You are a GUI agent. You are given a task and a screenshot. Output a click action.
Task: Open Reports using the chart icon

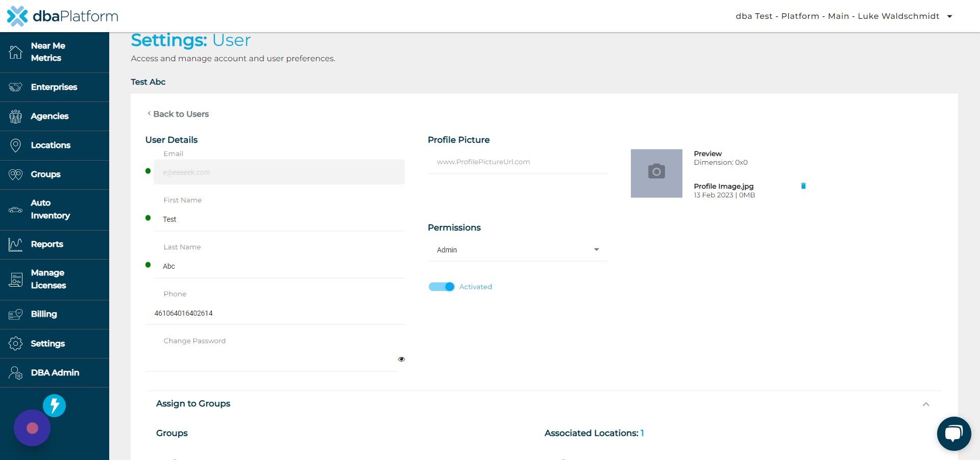pyautogui.click(x=15, y=244)
